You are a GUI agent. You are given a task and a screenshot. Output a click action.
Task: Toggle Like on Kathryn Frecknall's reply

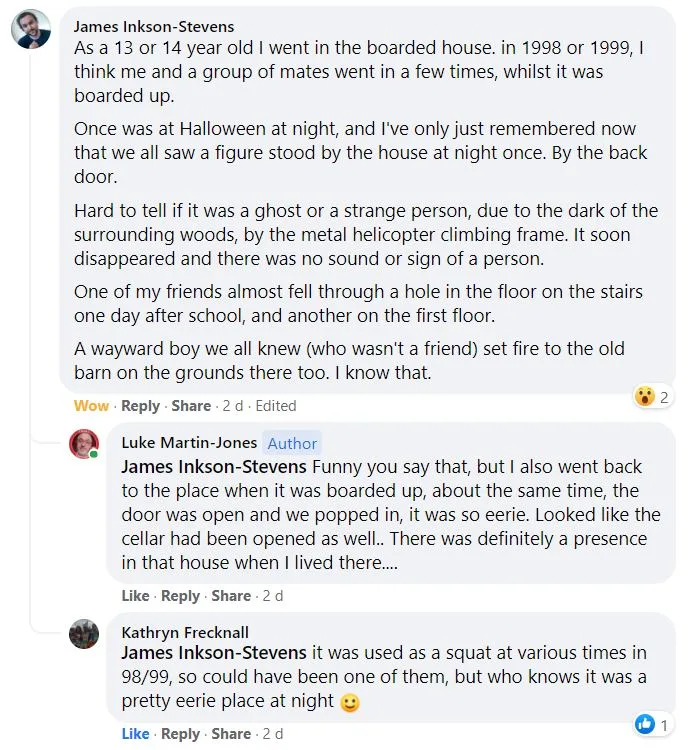(135, 734)
